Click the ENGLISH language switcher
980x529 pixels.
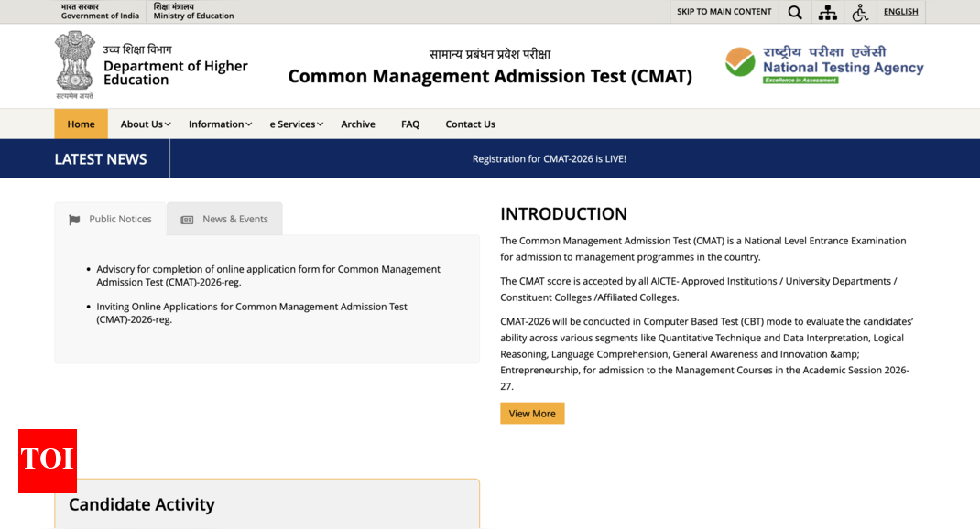coord(900,12)
